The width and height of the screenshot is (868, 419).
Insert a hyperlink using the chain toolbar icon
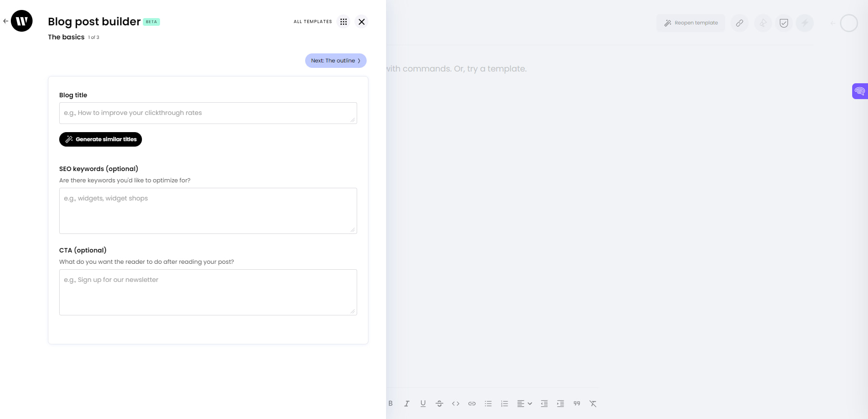(x=472, y=403)
